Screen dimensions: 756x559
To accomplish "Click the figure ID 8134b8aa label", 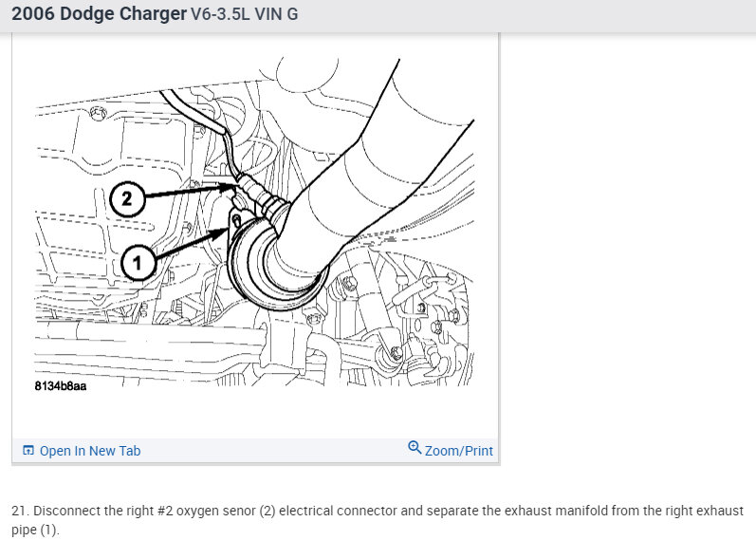I will tap(61, 386).
